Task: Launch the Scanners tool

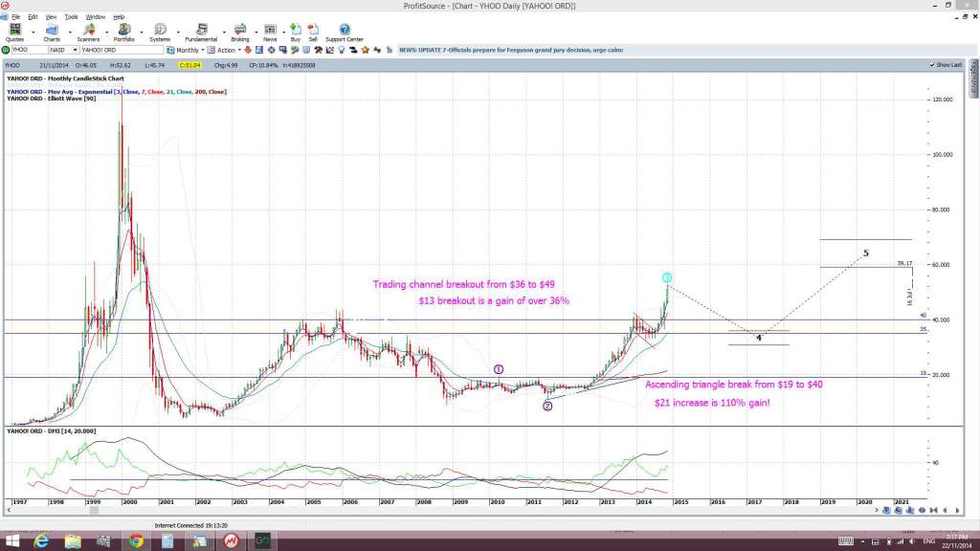Action: [88, 33]
